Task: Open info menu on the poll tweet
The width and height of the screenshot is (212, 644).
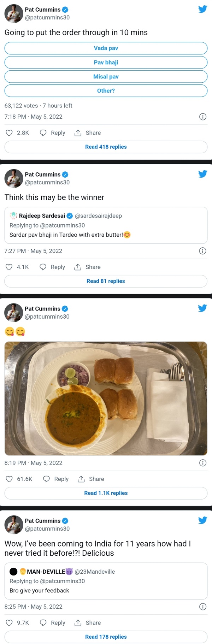Action: (x=202, y=117)
